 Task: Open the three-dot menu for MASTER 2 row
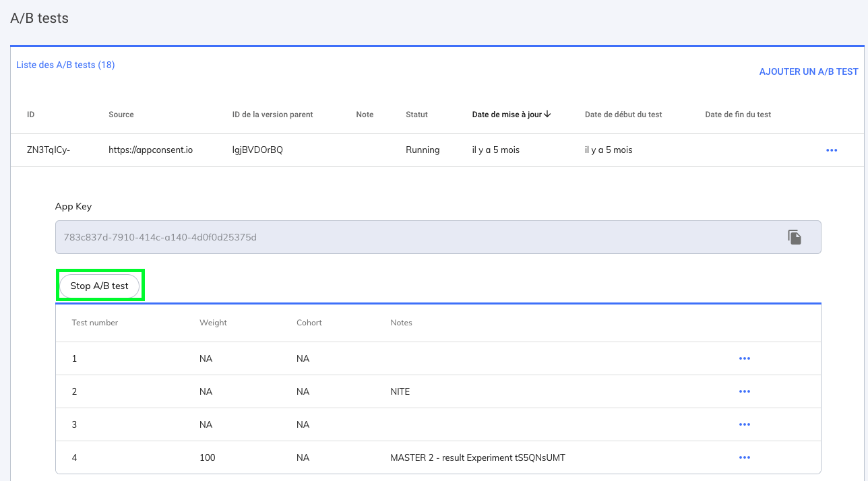click(745, 457)
